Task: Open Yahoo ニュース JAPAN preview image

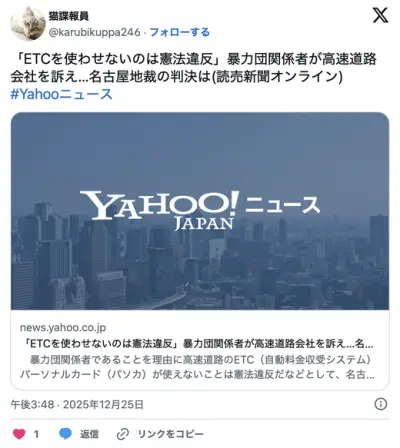Action: point(200,211)
